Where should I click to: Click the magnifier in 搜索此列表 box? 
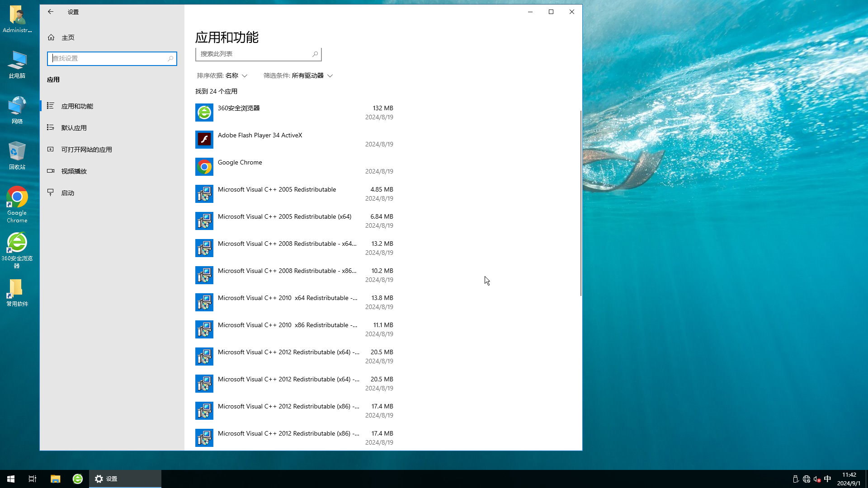point(315,54)
